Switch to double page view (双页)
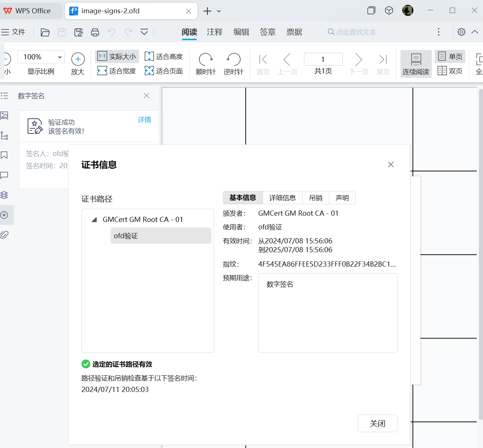Image resolution: width=483 pixels, height=448 pixels. (450, 71)
